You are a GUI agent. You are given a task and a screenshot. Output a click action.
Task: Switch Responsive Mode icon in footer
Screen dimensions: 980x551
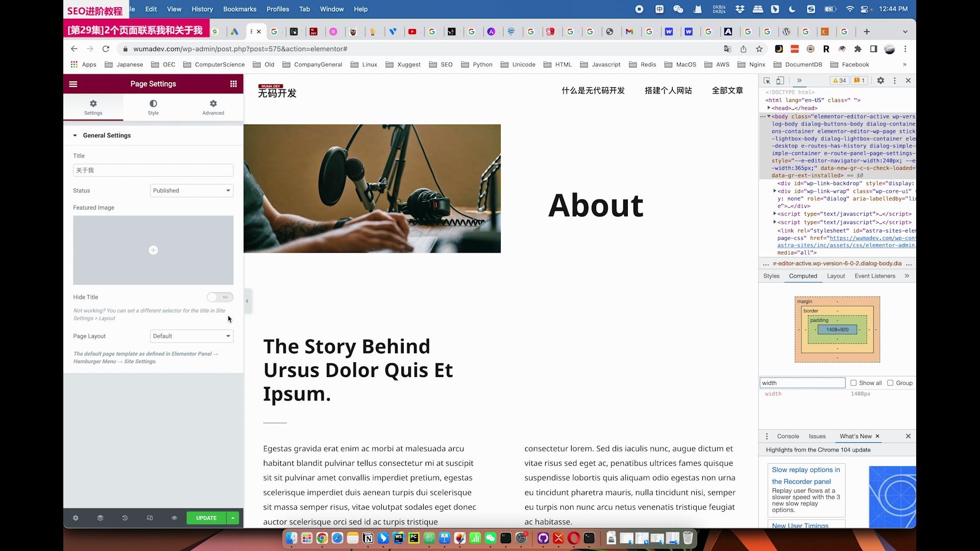(x=150, y=518)
